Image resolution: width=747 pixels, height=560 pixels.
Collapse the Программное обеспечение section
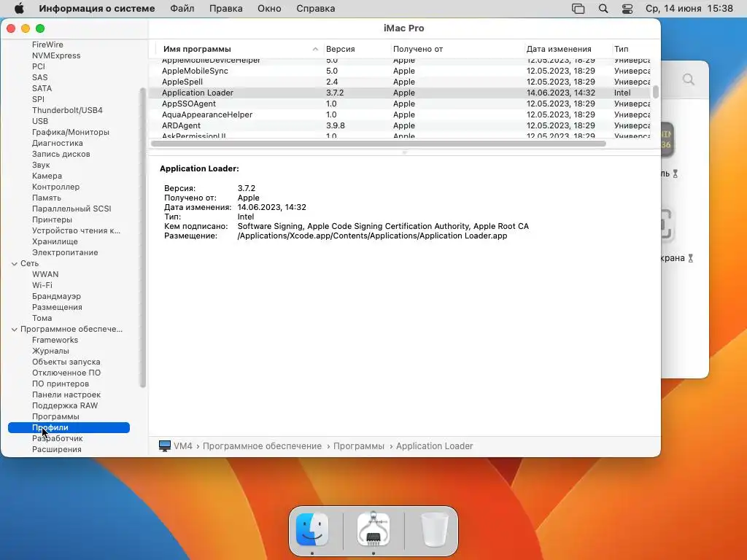[x=15, y=329]
